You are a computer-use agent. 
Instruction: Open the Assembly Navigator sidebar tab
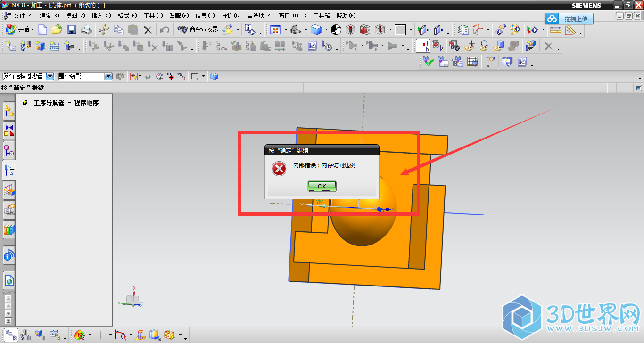(9, 112)
